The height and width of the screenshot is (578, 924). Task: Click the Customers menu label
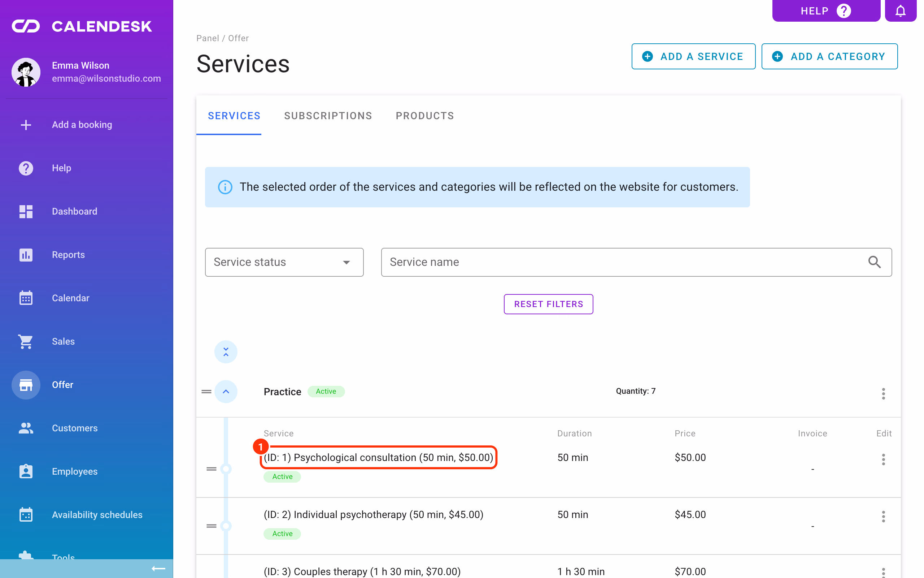coord(75,428)
